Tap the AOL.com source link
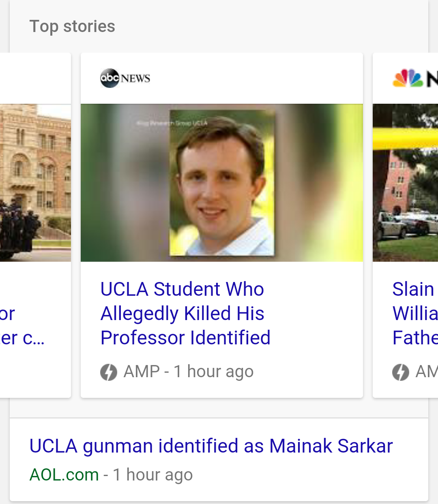 pos(64,474)
